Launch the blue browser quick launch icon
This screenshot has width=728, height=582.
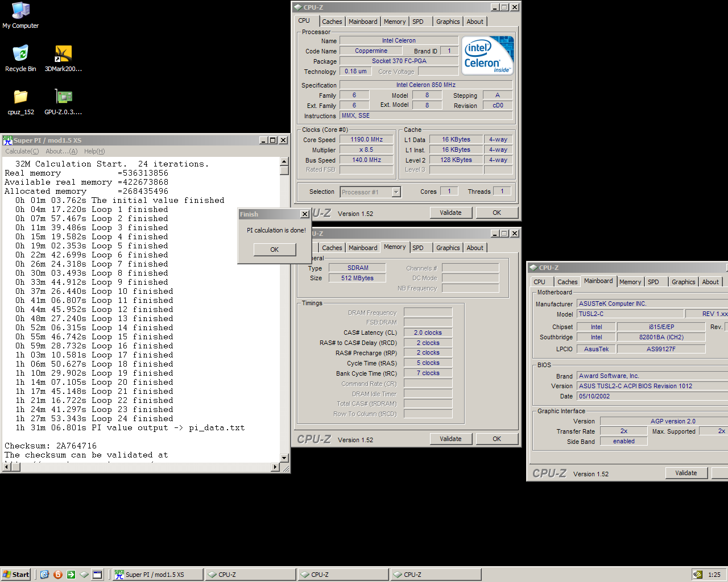click(44, 575)
